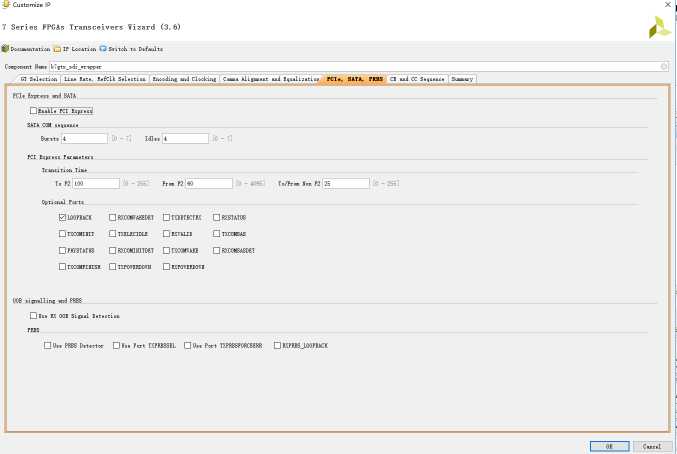This screenshot has width=677, height=454.
Task: Open the Line Rate, RefClk Selection tab
Action: pos(104,79)
